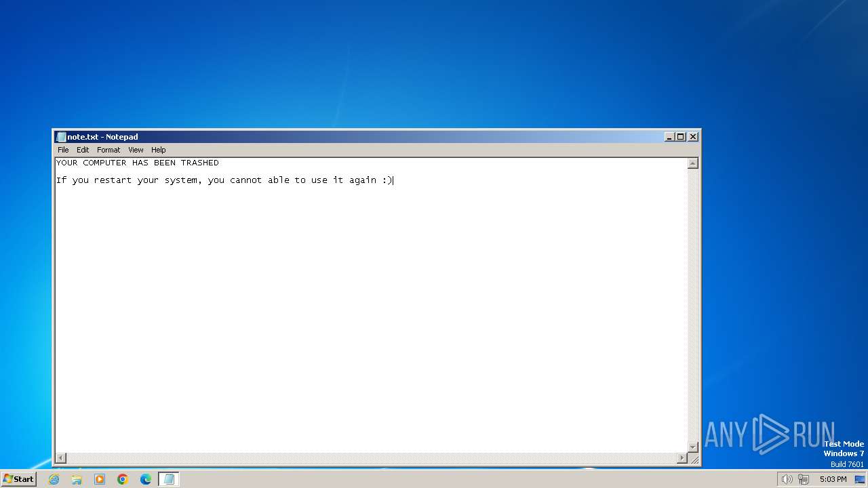Viewport: 868px width, 488px height.
Task: Open the Format menu in Notepad
Action: 108,150
